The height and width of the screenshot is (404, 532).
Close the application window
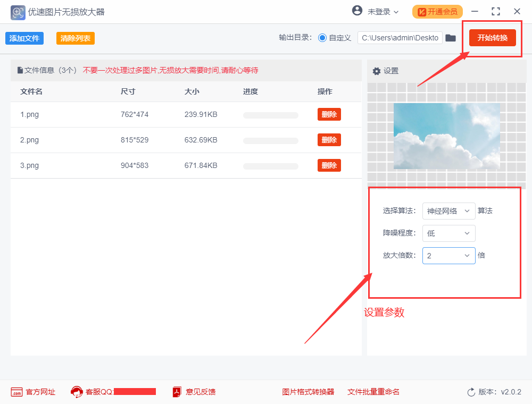(x=517, y=12)
